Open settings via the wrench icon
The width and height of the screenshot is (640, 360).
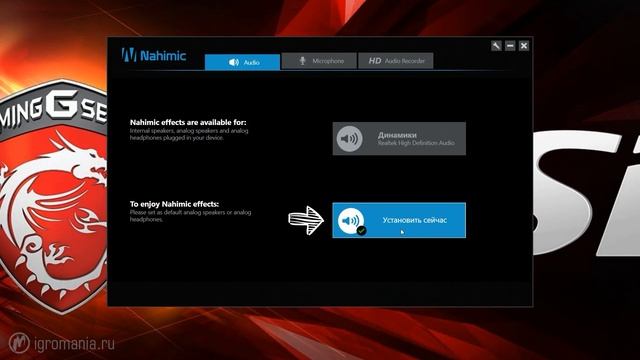coord(496,46)
